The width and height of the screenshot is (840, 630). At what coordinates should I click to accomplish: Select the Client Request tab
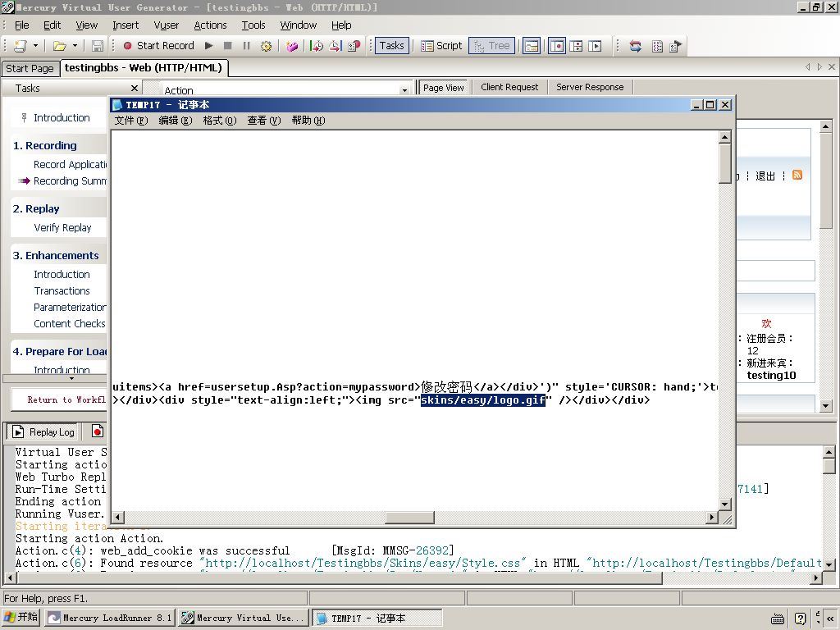click(509, 87)
